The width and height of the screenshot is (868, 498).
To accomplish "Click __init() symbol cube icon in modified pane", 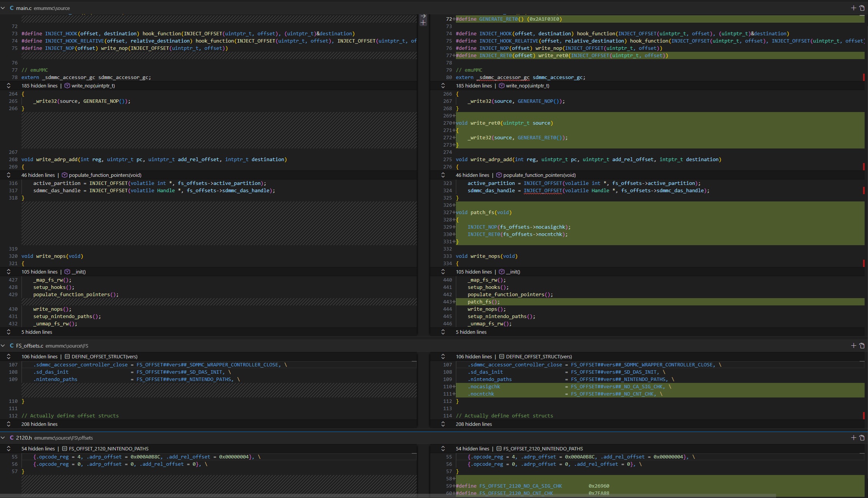I will click(x=501, y=272).
